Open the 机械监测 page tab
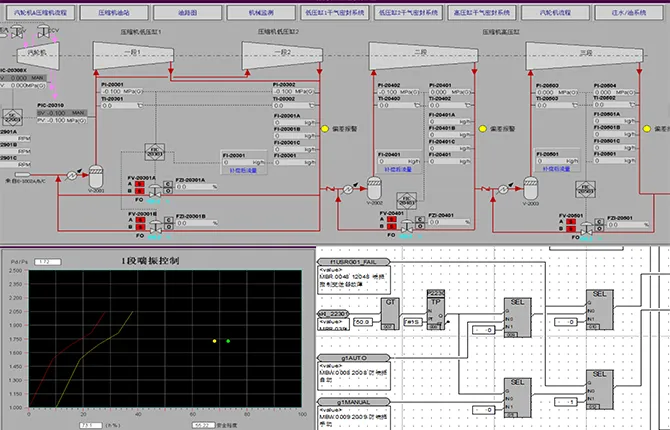Screen dimensions: 670x430 pos(261,13)
